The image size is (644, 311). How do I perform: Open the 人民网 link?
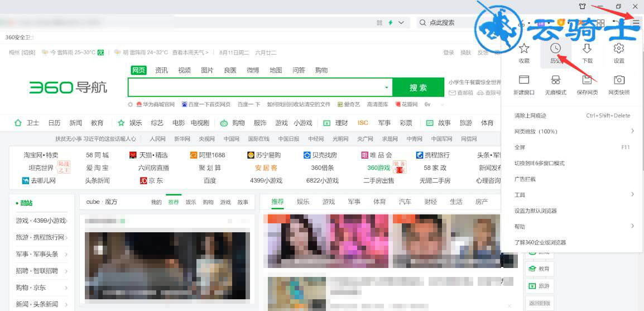(158, 139)
